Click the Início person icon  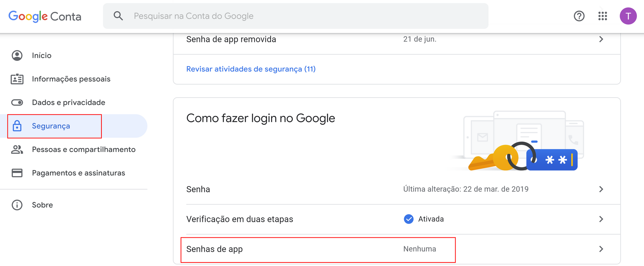[x=17, y=55]
